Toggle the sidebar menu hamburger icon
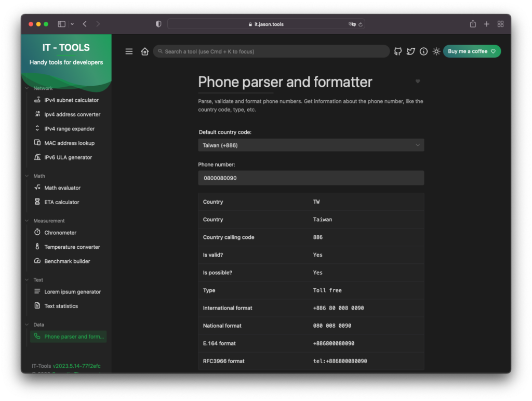Screen dimensions: 532x401 (129, 51)
